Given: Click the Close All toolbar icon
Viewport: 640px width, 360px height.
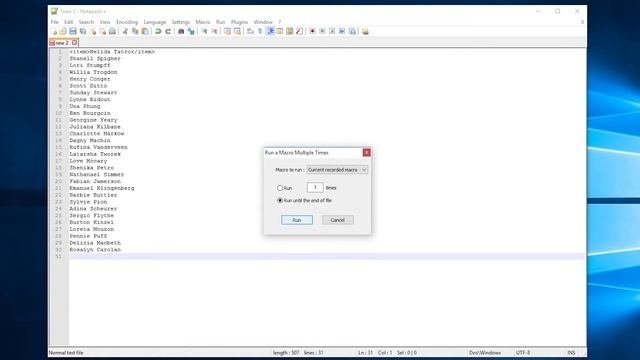Looking at the screenshot, I should pyautogui.click(x=102, y=31).
